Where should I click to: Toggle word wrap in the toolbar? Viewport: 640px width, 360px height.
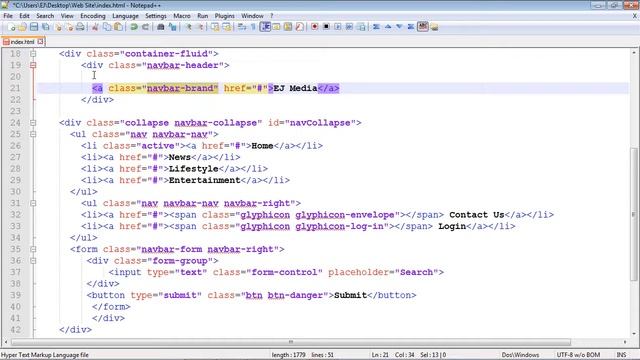point(242,27)
